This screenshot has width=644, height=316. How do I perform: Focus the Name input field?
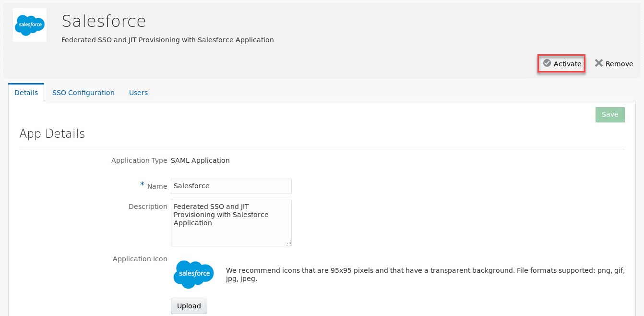[231, 186]
